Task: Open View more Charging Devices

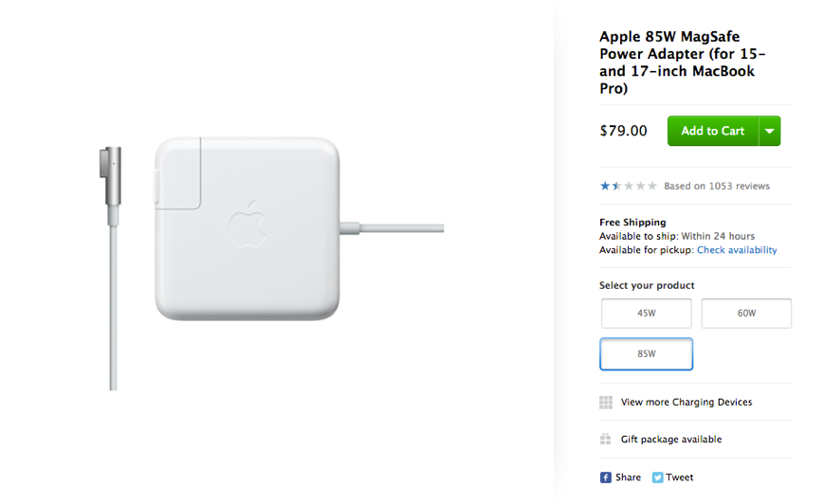Action: point(687,403)
